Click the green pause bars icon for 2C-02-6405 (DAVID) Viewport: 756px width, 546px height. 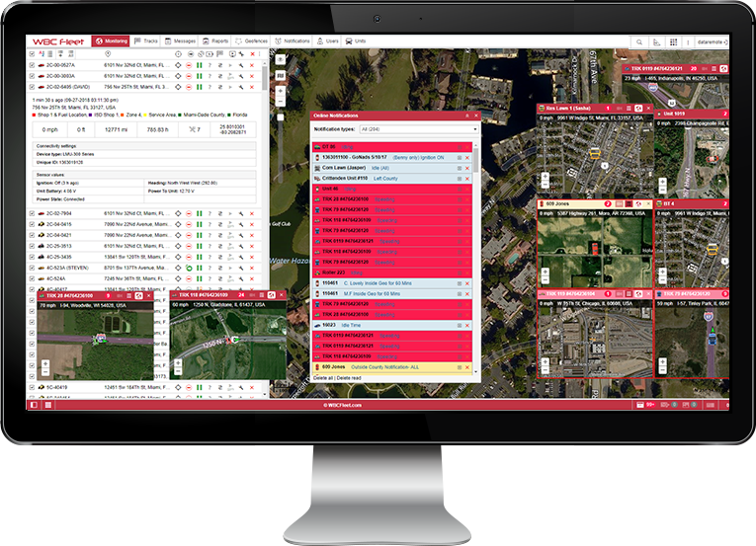(199, 87)
